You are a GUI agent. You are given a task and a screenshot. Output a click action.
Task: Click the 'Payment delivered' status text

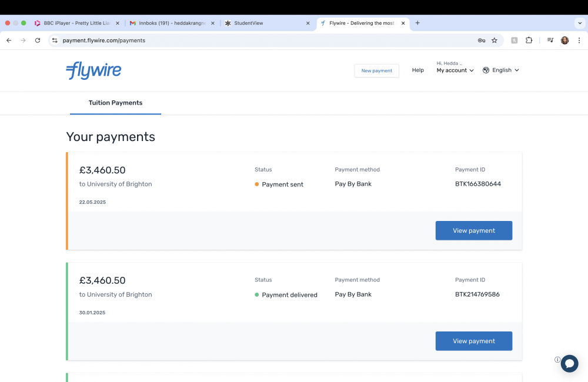(x=289, y=295)
